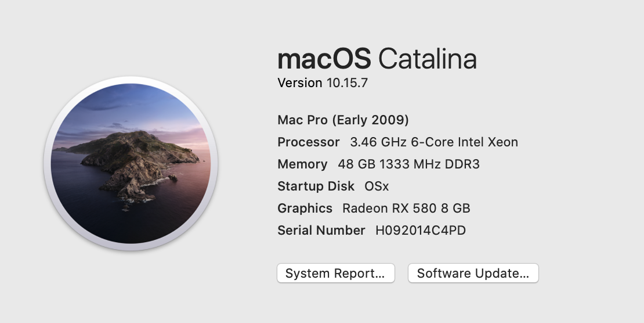
Task: Click the Startup Disk label
Action: pos(316,186)
